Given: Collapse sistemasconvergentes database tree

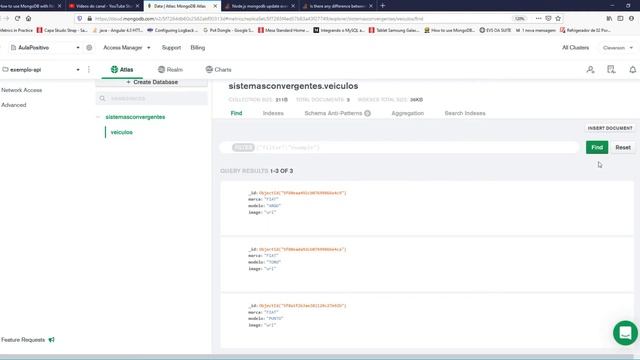Looking at the screenshot, I should pyautogui.click(x=98, y=117).
